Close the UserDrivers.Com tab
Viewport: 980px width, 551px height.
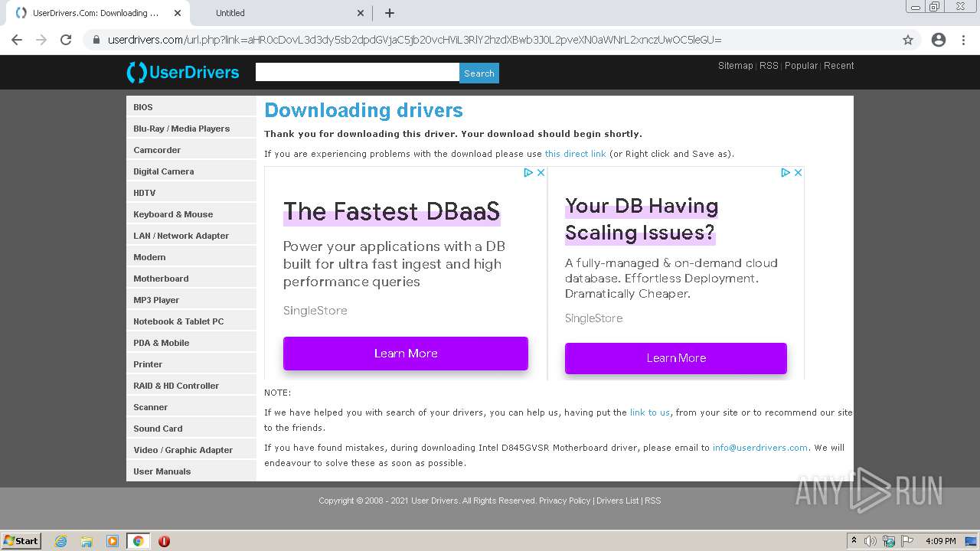[178, 13]
